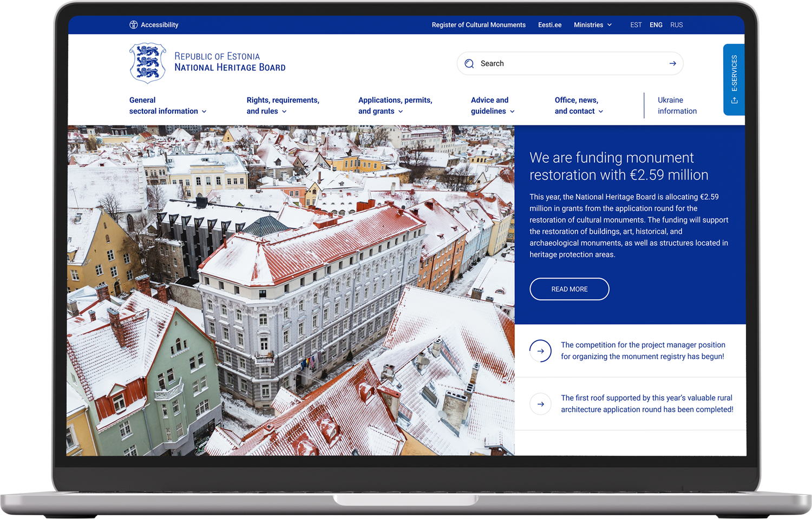Switch language to EST

click(x=636, y=25)
